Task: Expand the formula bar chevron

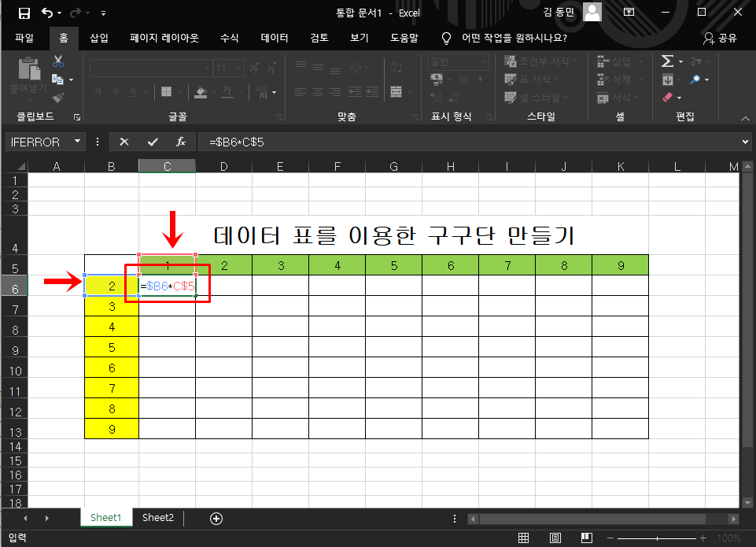Action: [x=745, y=142]
